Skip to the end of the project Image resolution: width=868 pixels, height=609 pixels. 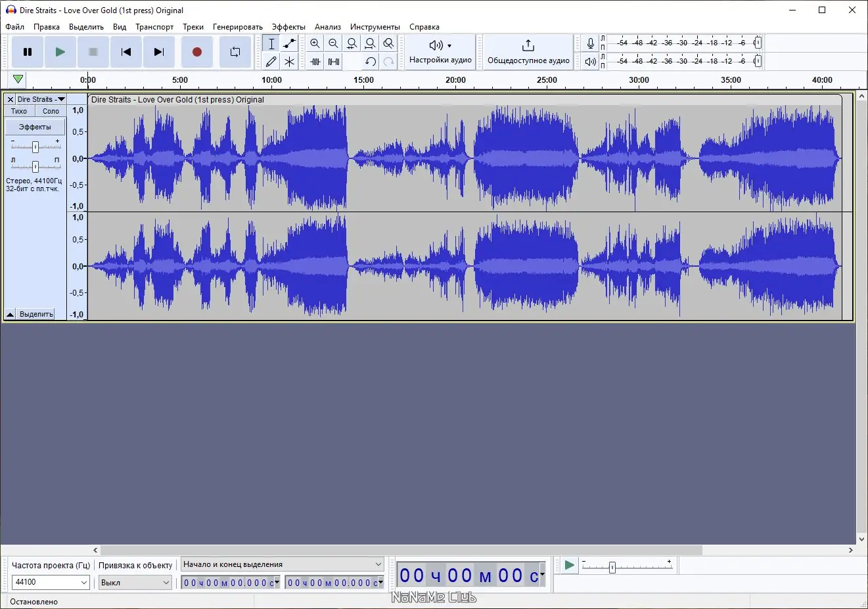159,52
